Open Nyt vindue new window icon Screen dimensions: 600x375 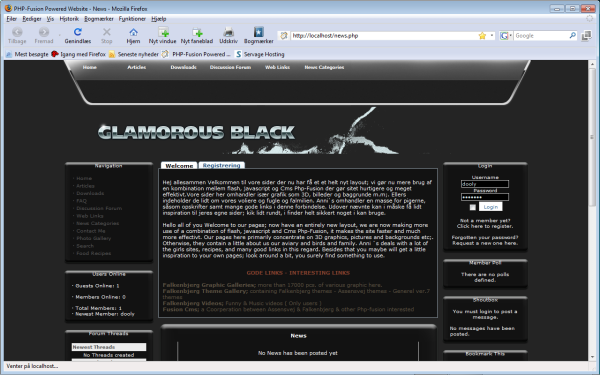click(x=163, y=32)
